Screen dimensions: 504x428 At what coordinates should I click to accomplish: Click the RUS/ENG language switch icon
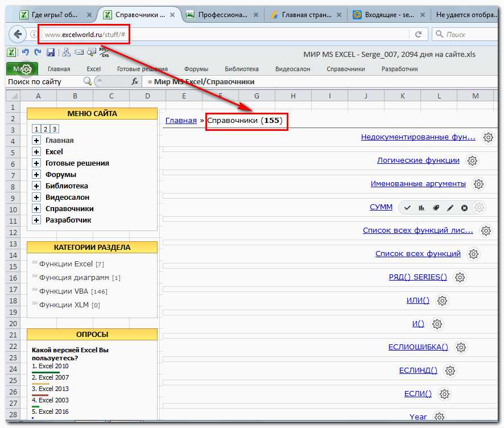(104, 52)
